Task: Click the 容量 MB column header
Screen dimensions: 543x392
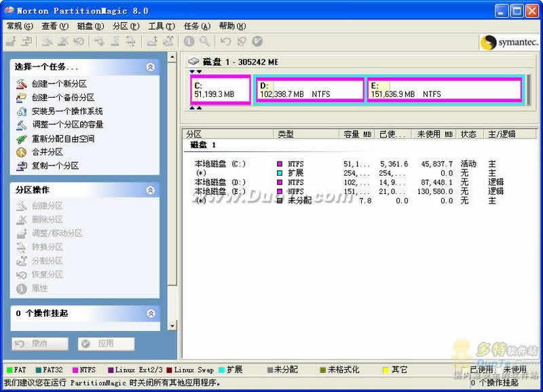Action: [357, 134]
